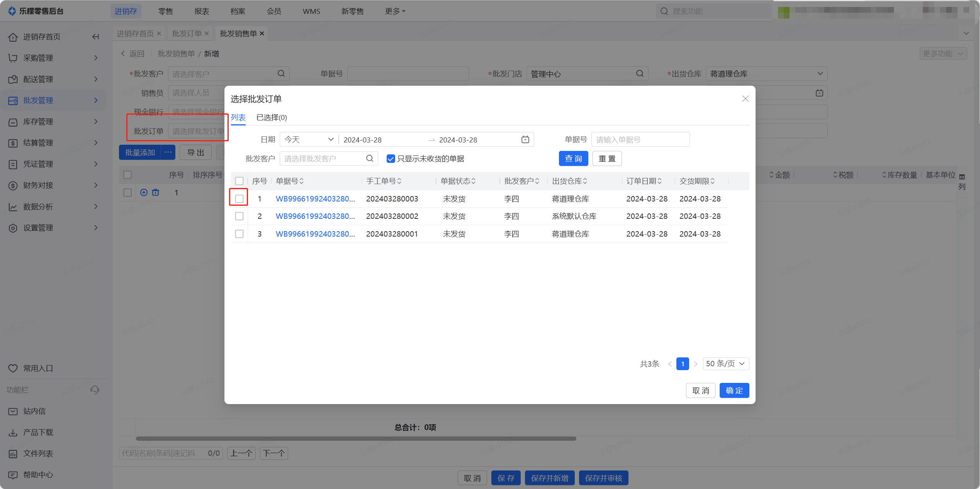980x489 pixels.
Task: Sort by 单据号 column arrows
Action: (x=301, y=181)
